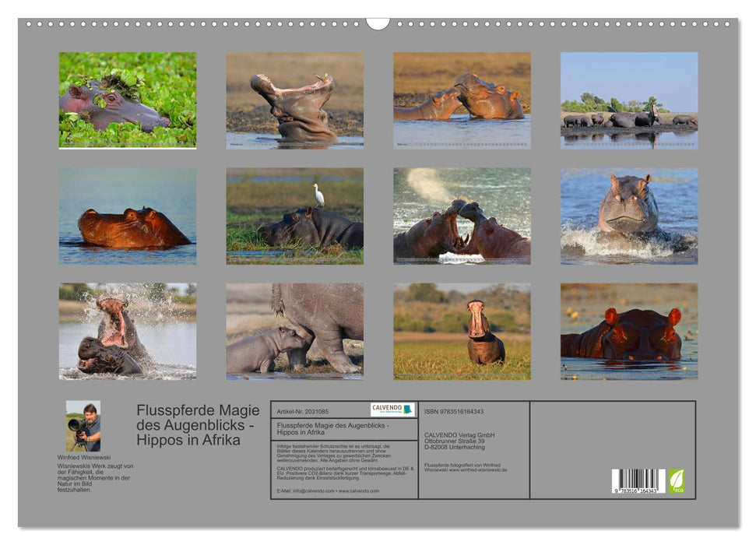Click the info@calvendo.com email address
The height and width of the screenshot is (545, 756).
(x=307, y=490)
